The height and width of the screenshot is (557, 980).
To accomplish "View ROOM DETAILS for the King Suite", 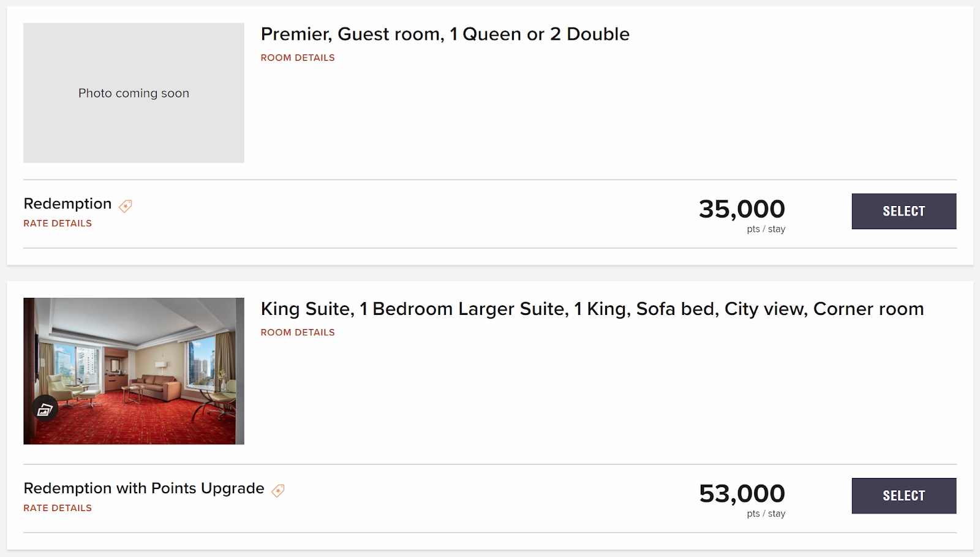I will 297,332.
